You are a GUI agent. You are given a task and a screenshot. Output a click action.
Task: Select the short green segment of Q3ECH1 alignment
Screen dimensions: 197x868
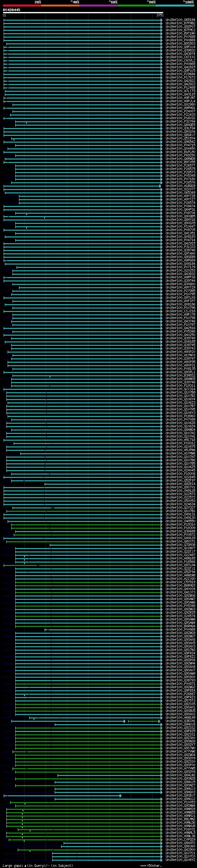144,721
